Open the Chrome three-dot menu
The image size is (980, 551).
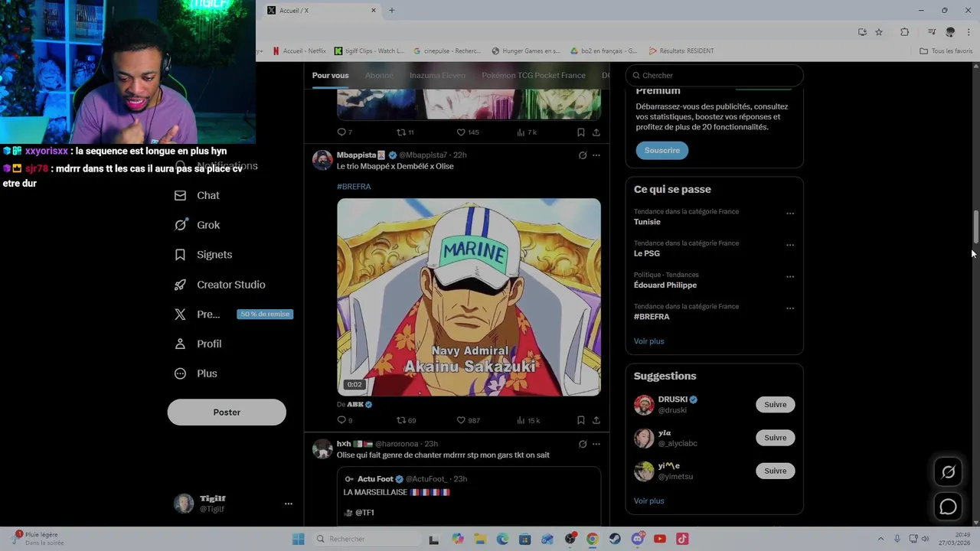pos(969,32)
